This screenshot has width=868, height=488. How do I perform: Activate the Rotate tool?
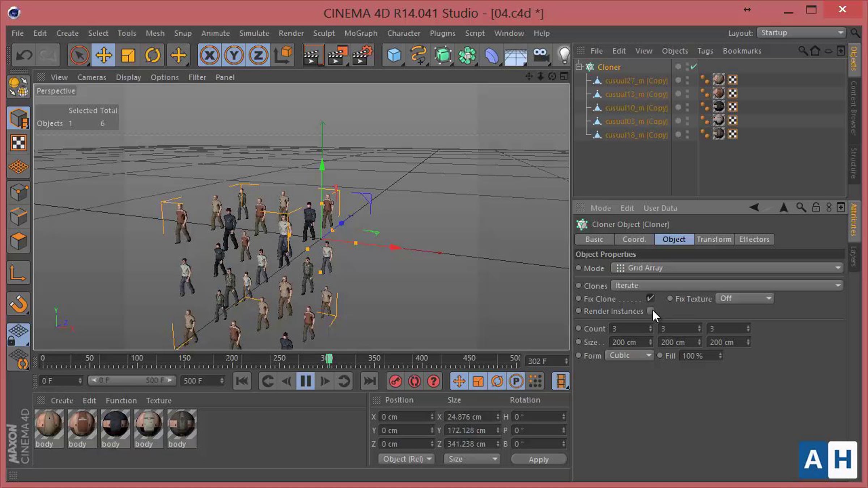point(152,55)
